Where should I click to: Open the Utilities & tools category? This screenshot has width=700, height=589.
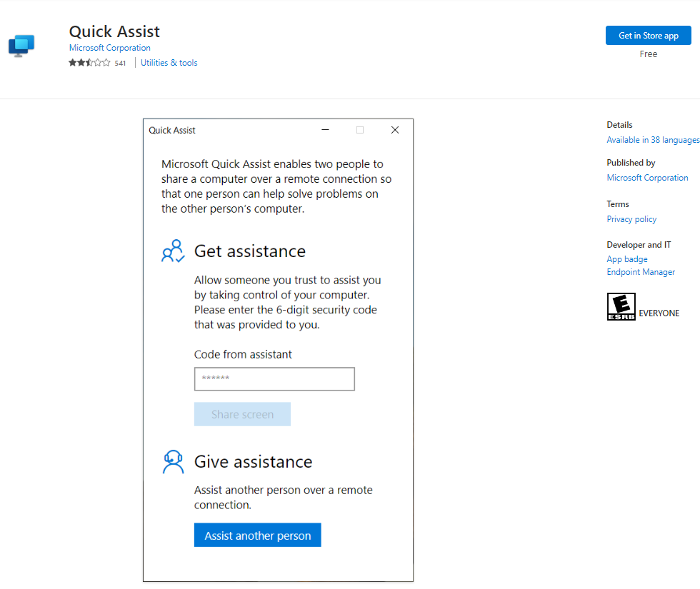[x=169, y=63]
